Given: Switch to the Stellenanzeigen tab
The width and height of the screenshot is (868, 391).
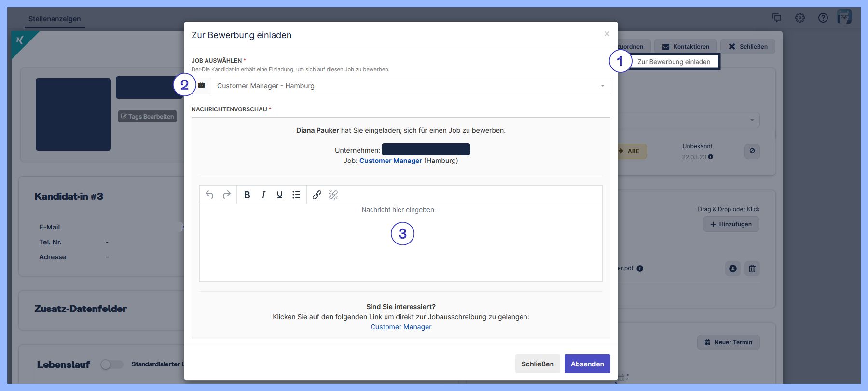Looking at the screenshot, I should pos(55,19).
